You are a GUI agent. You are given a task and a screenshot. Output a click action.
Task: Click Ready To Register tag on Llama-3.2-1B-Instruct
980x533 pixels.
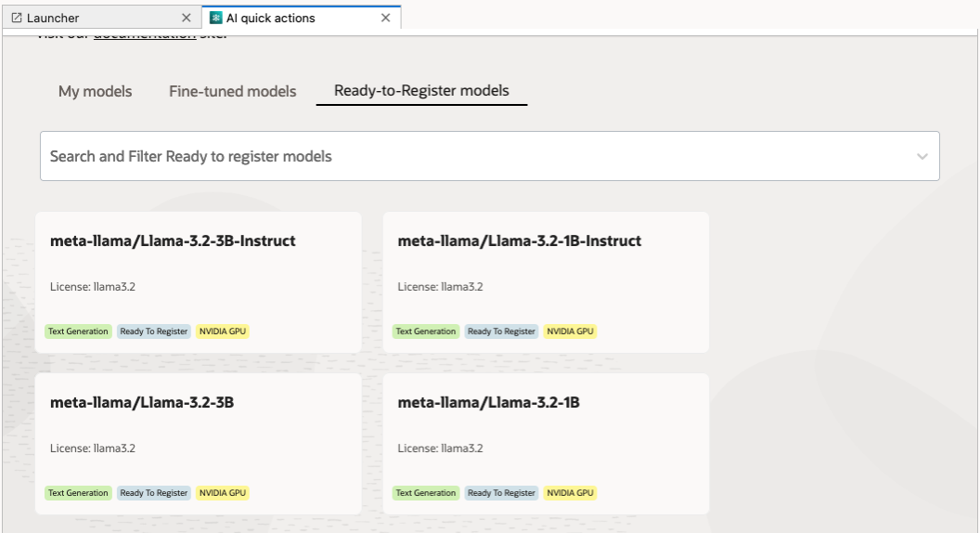501,331
